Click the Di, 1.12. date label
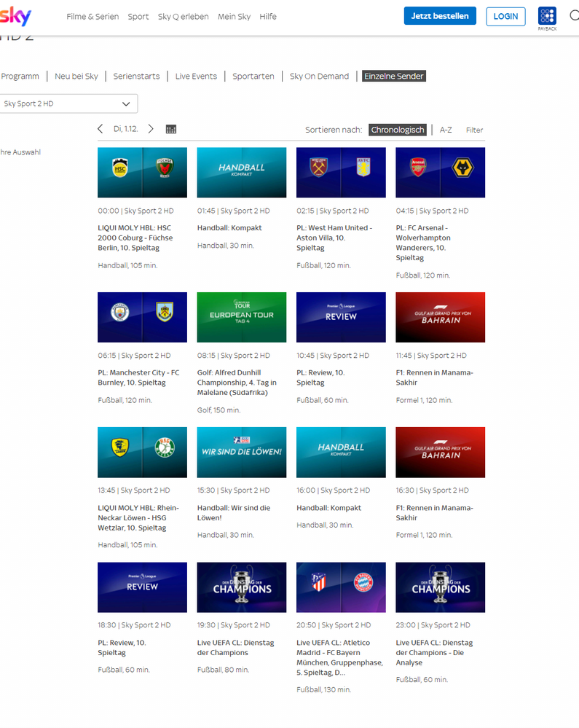579x728 pixels. click(126, 129)
